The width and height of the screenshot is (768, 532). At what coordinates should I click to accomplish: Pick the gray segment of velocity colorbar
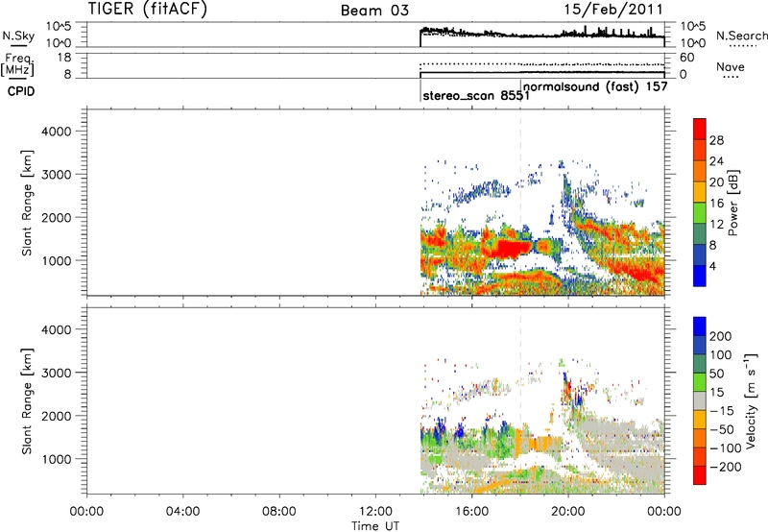click(x=700, y=400)
